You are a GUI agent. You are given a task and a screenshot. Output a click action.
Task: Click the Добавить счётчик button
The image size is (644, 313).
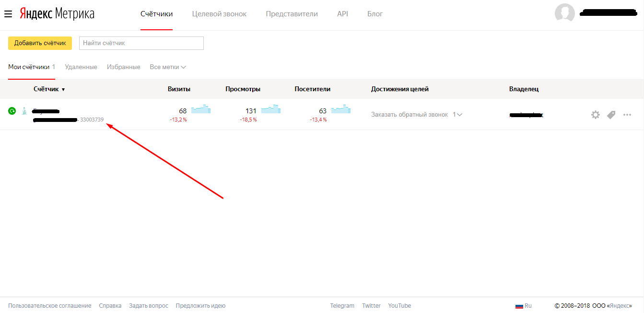click(40, 43)
